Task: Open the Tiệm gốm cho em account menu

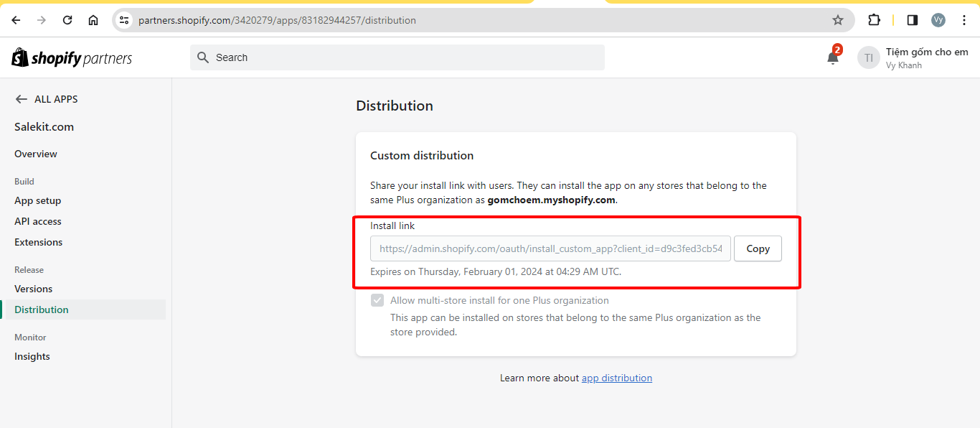Action: [x=913, y=58]
